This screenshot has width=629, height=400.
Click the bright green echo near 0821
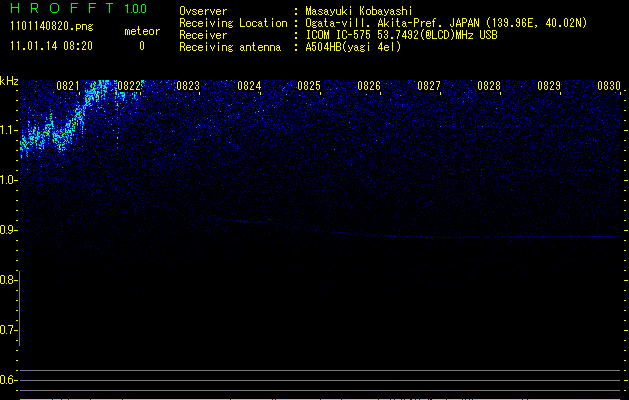(x=64, y=120)
